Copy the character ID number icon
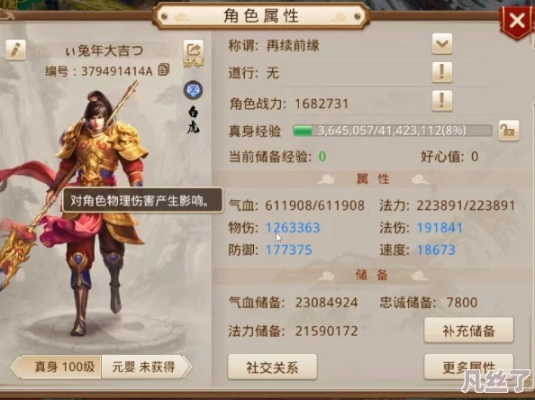 click(x=164, y=70)
